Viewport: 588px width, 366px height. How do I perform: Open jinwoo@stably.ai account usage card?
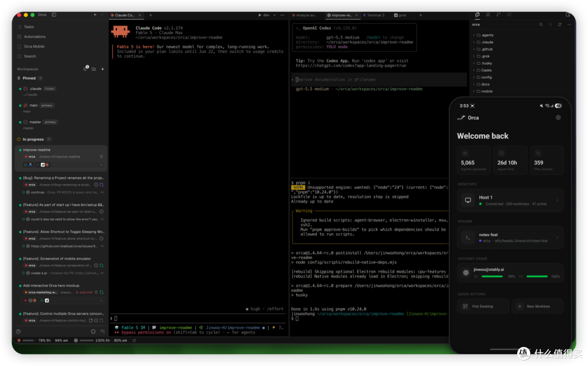click(x=510, y=272)
